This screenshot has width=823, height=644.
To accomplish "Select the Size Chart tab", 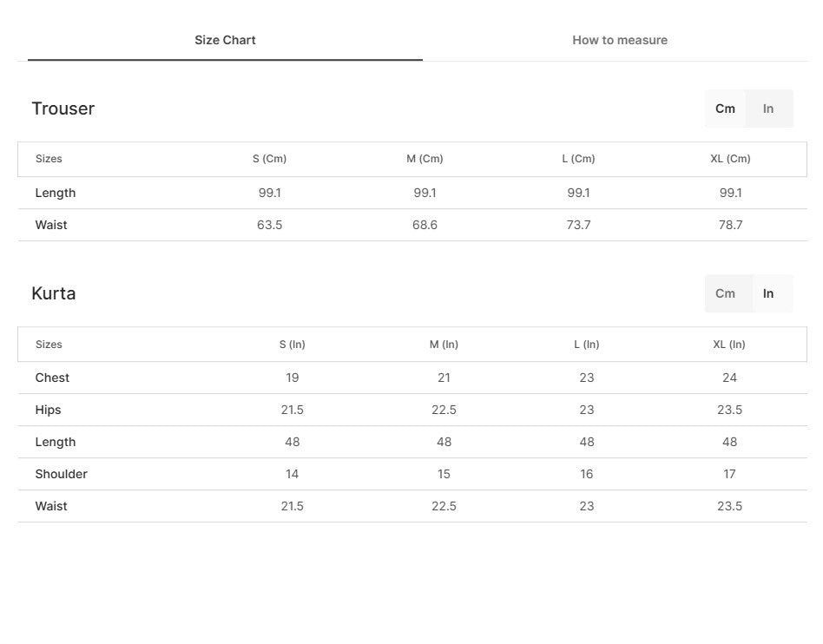I will [x=225, y=40].
